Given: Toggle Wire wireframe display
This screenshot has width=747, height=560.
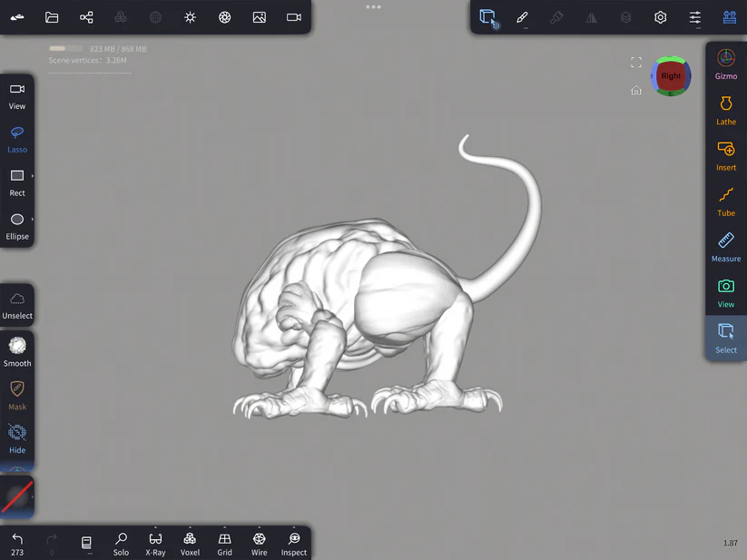Looking at the screenshot, I should click(260, 545).
